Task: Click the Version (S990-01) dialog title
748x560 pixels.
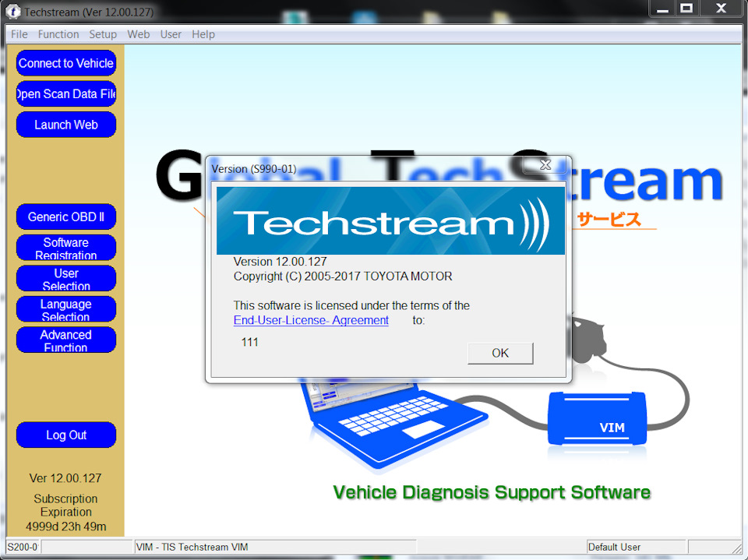Action: pyautogui.click(x=254, y=169)
